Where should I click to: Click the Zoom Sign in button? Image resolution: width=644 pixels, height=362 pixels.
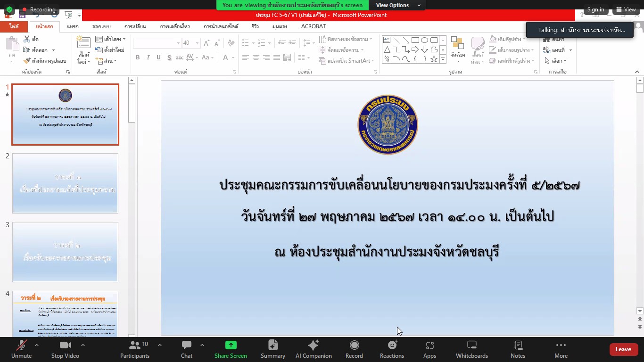595,9
